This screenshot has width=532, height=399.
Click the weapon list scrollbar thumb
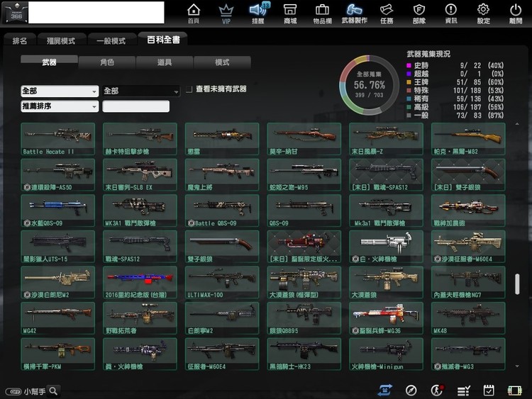[517, 284]
